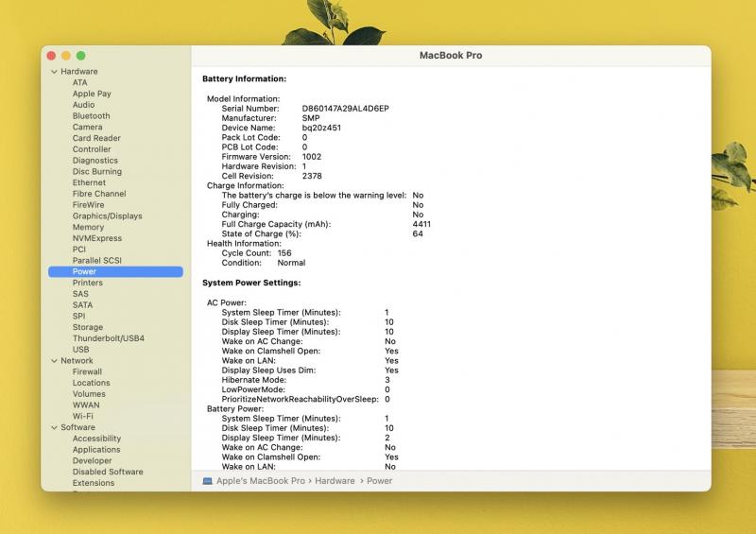Click the yellow minimize window button
The width and height of the screenshot is (756, 534).
66,56
